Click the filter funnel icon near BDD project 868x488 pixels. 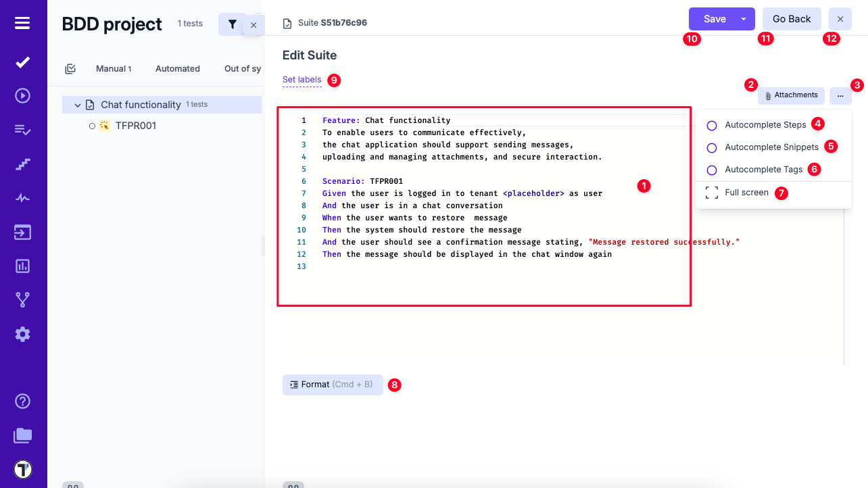232,24
